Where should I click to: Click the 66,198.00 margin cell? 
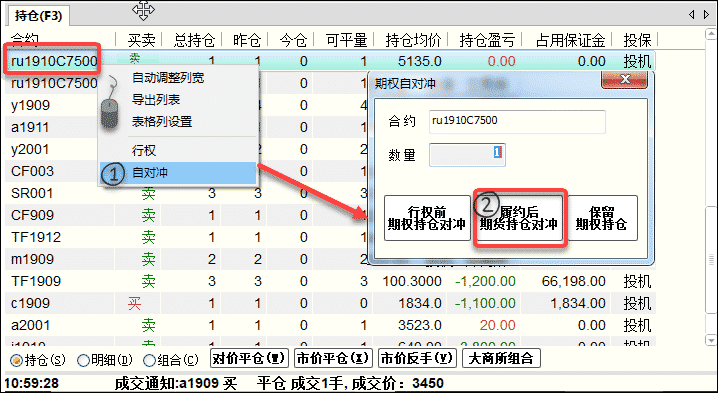[x=574, y=281]
